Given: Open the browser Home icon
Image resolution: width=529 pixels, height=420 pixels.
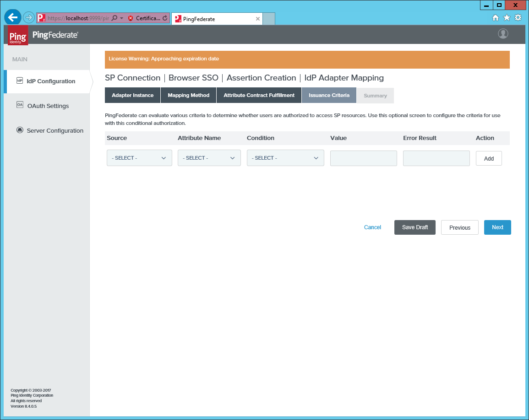Looking at the screenshot, I should (495, 18).
